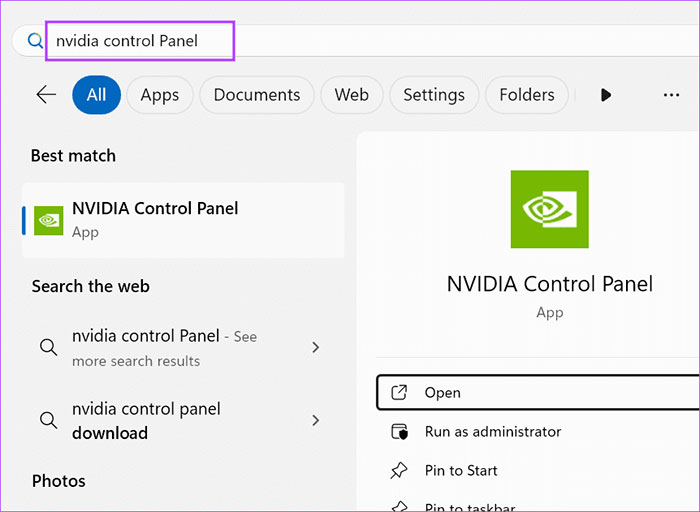
Task: Click the large NVIDIA Control Panel app logo
Action: tap(549, 209)
